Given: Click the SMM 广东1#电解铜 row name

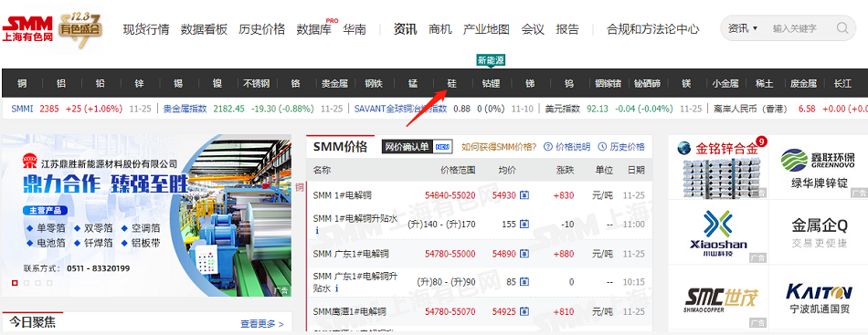Looking at the screenshot, I should tap(351, 254).
